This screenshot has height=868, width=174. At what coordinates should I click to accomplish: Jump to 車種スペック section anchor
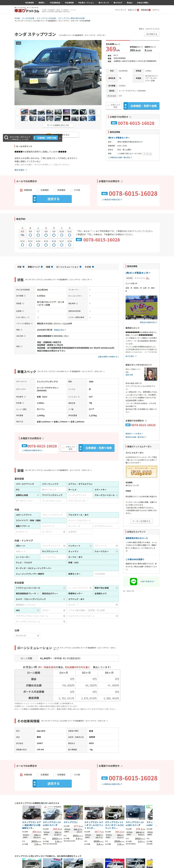pyautogui.click(x=35, y=267)
